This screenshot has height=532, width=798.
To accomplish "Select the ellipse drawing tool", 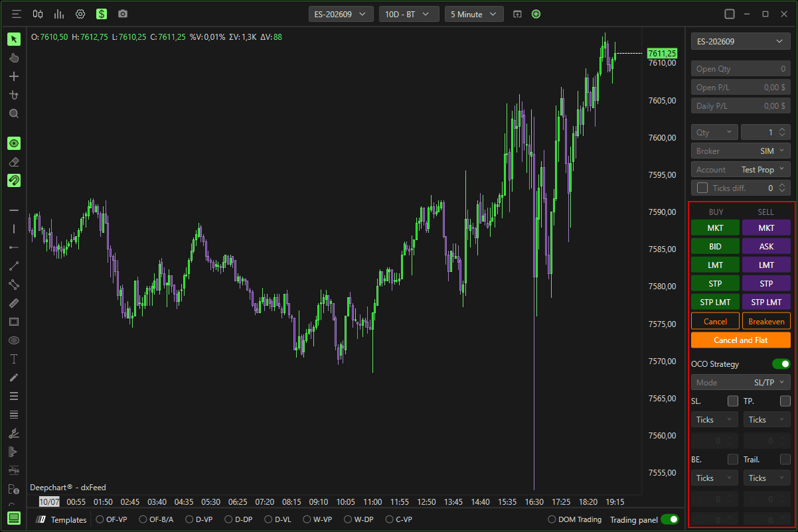I will (x=14, y=340).
